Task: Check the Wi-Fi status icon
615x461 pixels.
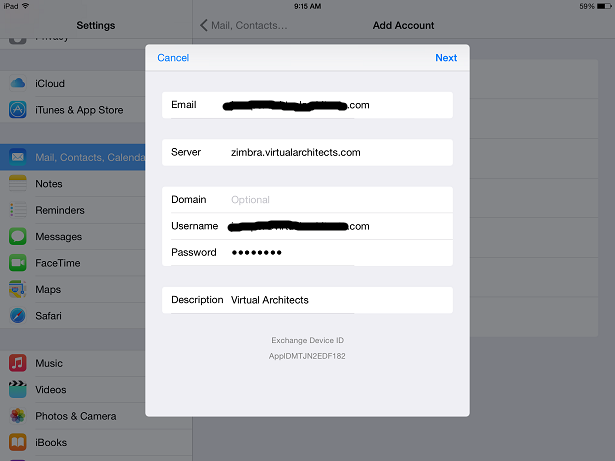Action: pos(25,6)
